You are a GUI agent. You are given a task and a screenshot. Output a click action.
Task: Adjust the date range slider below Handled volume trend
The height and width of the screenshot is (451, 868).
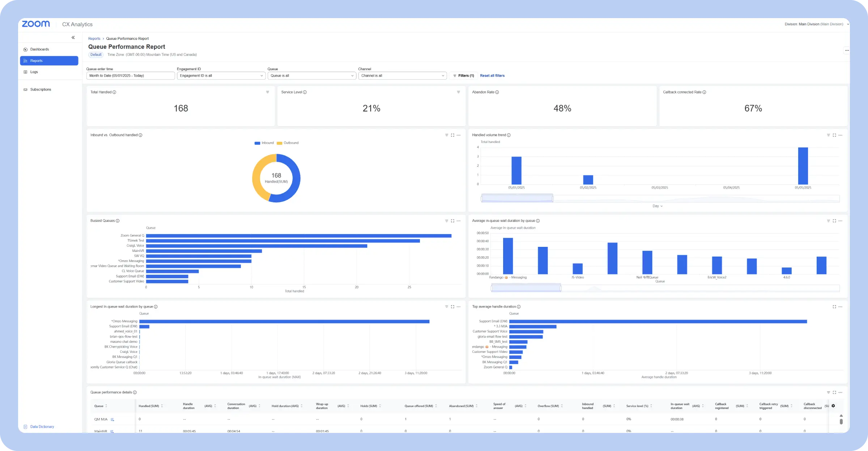516,198
